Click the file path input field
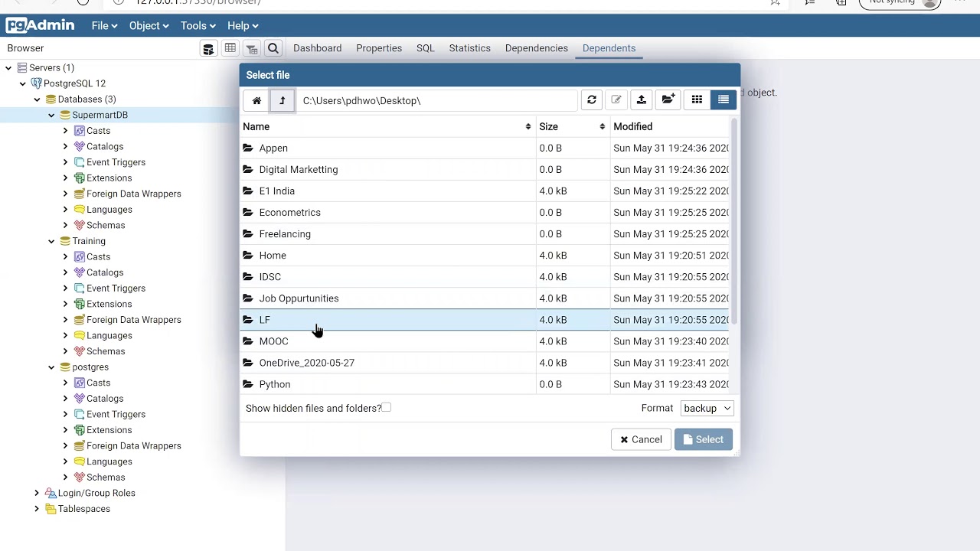Image resolution: width=980 pixels, height=551 pixels. tap(437, 100)
